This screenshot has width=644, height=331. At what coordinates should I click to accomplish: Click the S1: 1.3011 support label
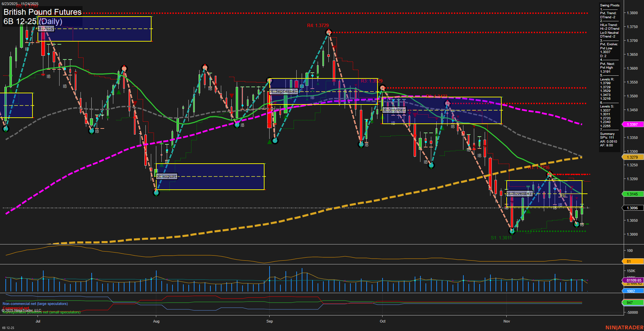click(x=501, y=238)
